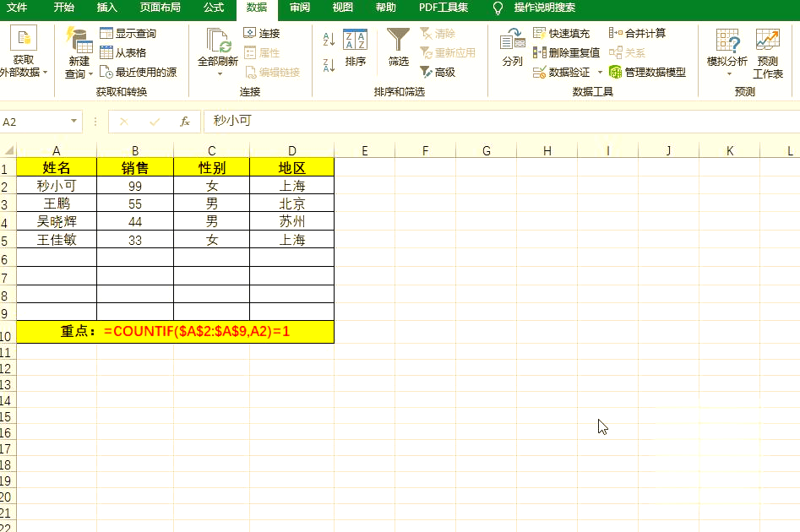Click the COUNTIF formula note cell
This screenshot has width=800, height=532.
(176, 332)
